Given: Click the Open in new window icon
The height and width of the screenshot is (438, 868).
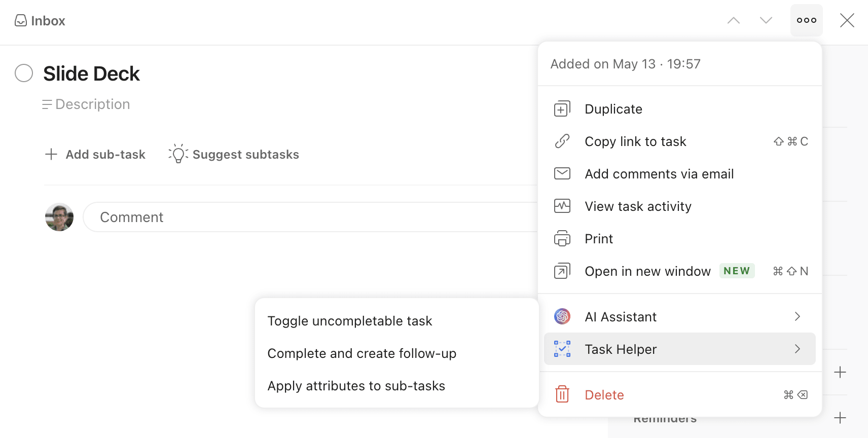Looking at the screenshot, I should [562, 271].
